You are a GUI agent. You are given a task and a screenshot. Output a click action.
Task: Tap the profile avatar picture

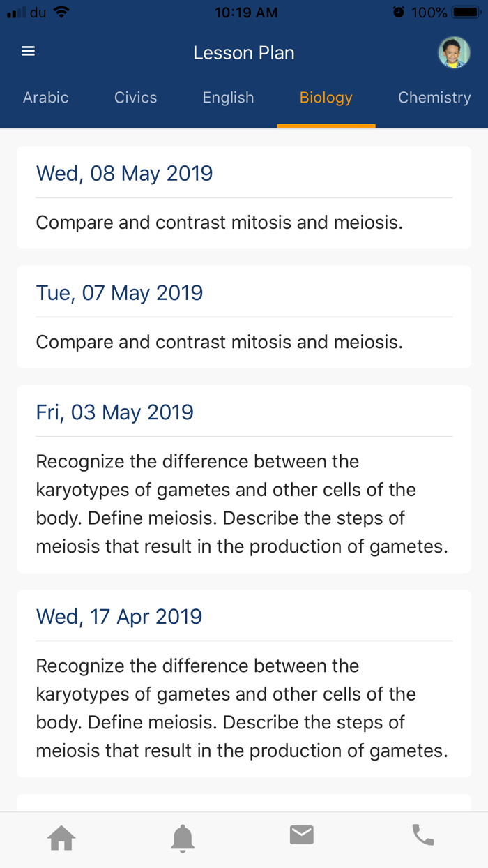coord(454,53)
